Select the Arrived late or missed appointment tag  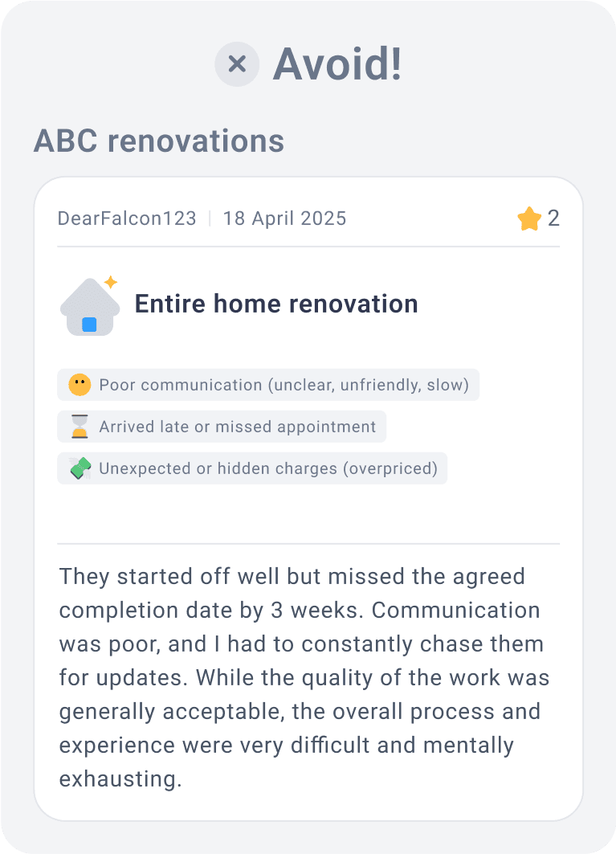[x=237, y=427]
